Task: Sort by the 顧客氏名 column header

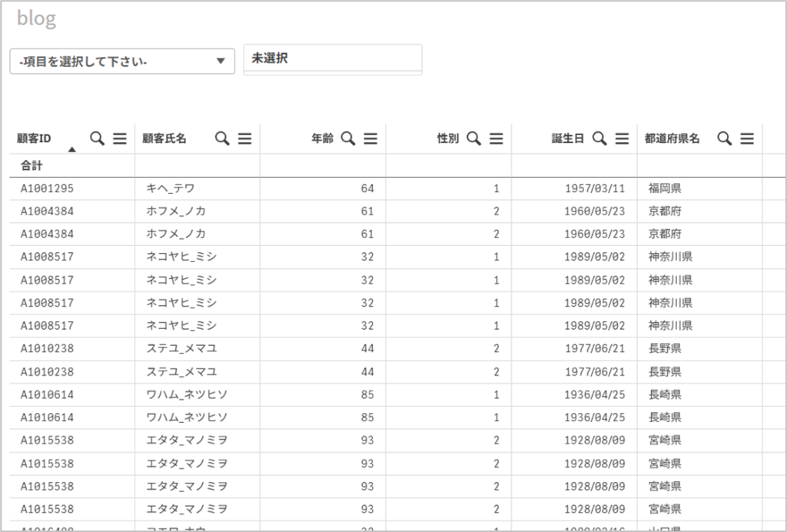Action: pyautogui.click(x=164, y=139)
